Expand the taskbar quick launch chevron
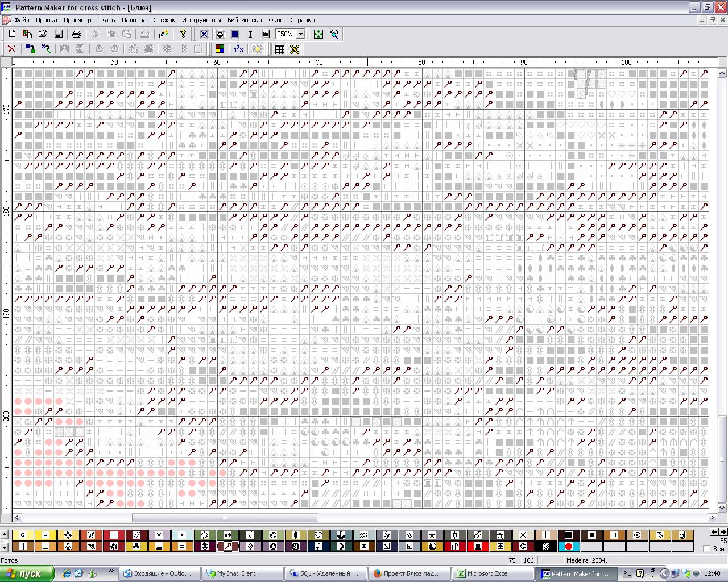Screen dimensions: 728x582 coord(111,571)
